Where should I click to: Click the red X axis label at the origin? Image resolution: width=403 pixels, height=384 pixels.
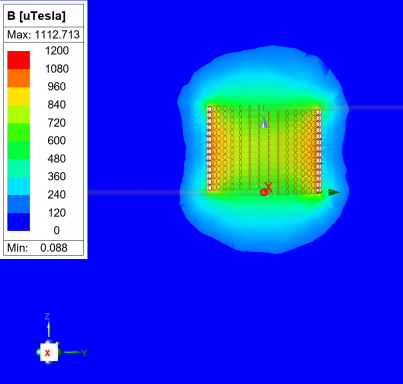tap(269, 187)
